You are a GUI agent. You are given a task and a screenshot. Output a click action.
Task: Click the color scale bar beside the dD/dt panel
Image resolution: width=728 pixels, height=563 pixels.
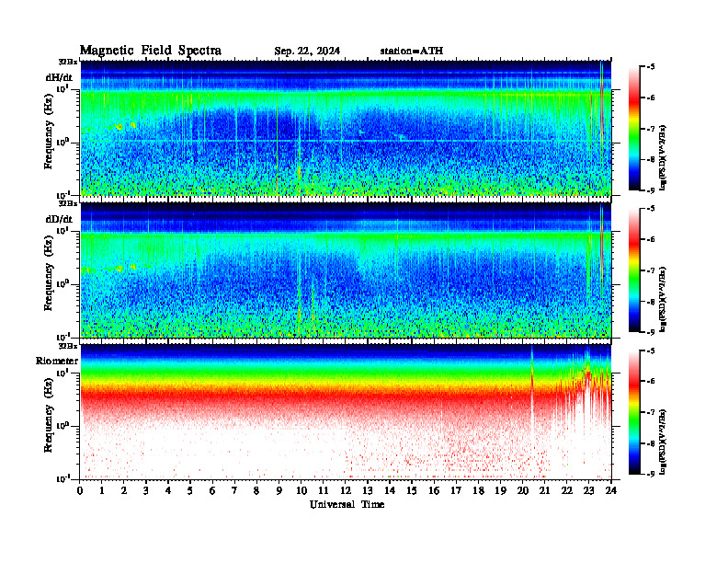point(634,270)
